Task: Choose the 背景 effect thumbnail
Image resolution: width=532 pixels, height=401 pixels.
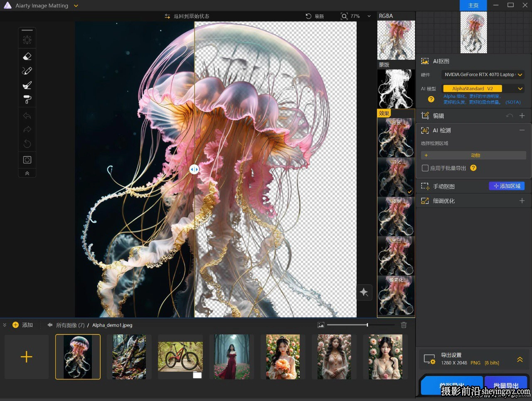Action: (x=396, y=138)
